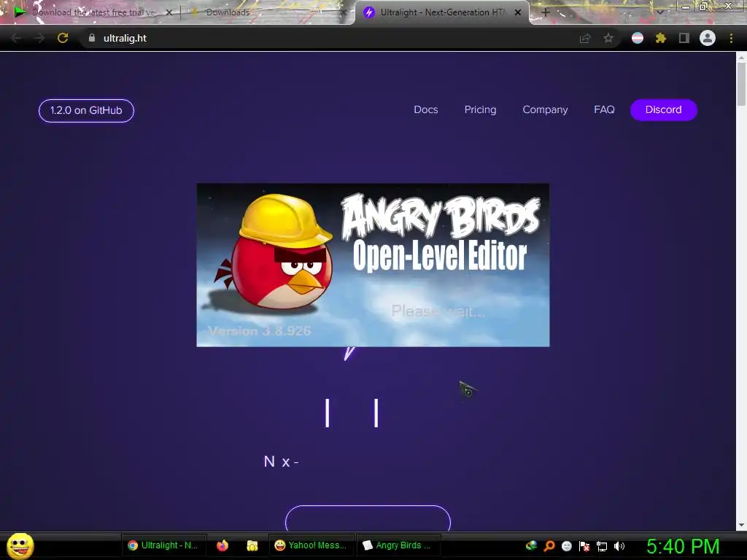Click the globe download manager tray icon
Viewport: 747px width, 560px height.
click(x=531, y=545)
